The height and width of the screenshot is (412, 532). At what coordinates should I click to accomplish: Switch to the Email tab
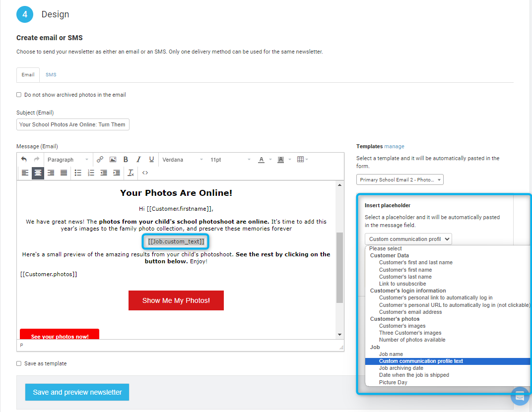coord(28,74)
